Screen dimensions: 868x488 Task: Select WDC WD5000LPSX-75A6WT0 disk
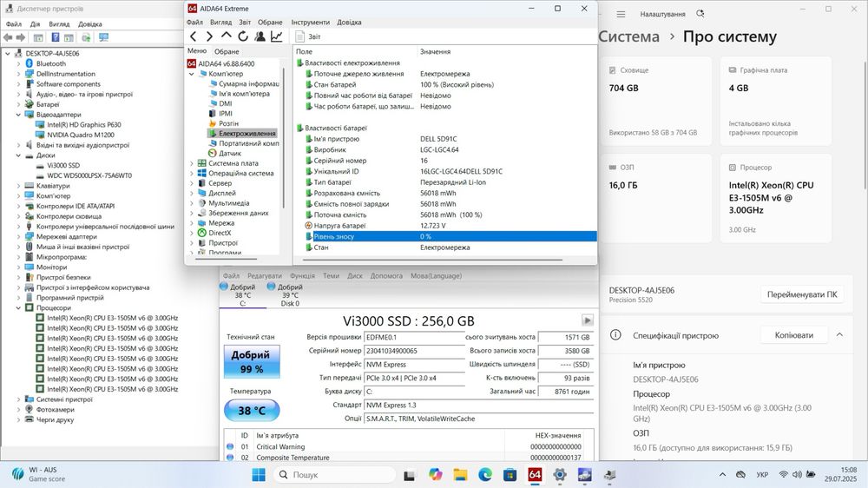89,175
